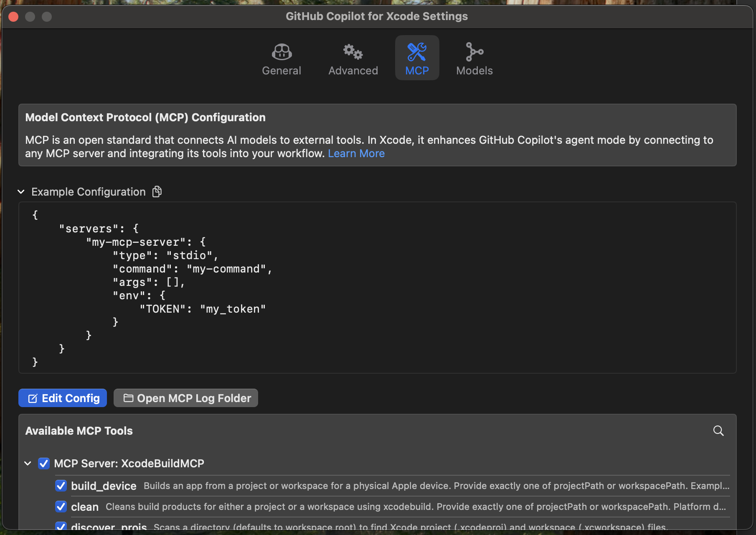Disable the clean tool checkbox

point(61,507)
